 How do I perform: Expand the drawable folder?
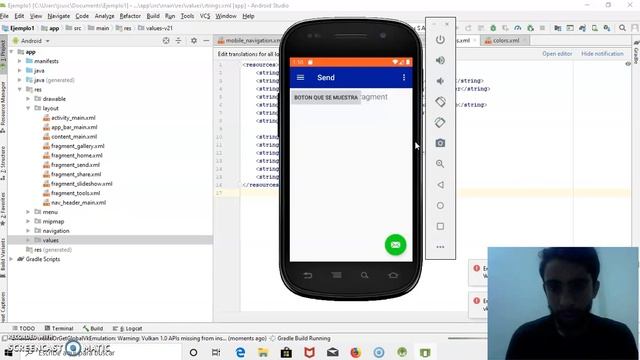pyautogui.click(x=28, y=99)
